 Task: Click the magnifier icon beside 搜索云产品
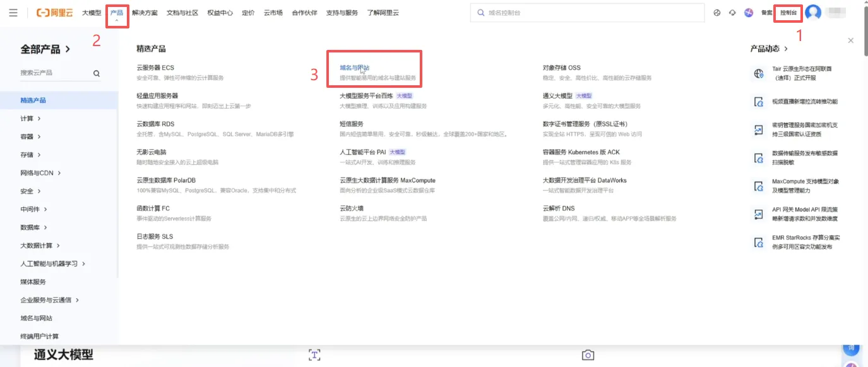click(x=97, y=73)
